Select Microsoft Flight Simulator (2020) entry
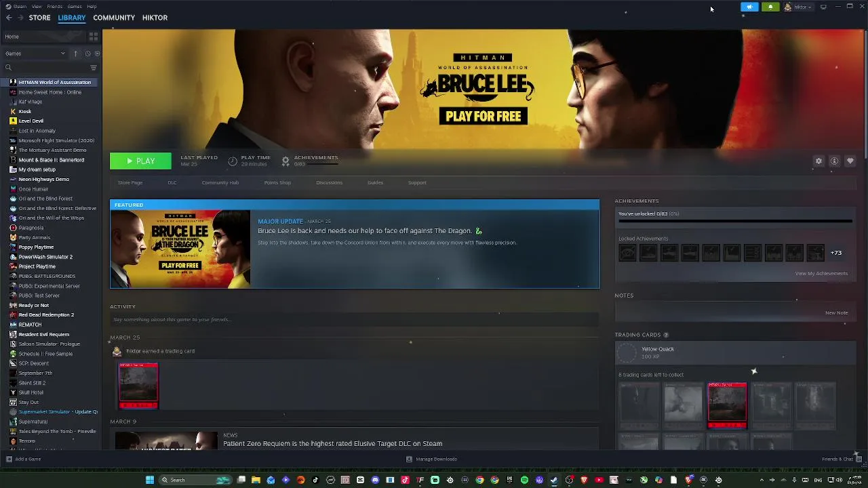 click(56, 140)
